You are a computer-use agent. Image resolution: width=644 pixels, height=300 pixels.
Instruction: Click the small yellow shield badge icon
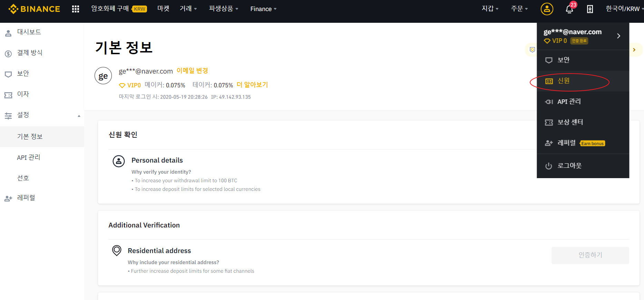click(x=533, y=50)
